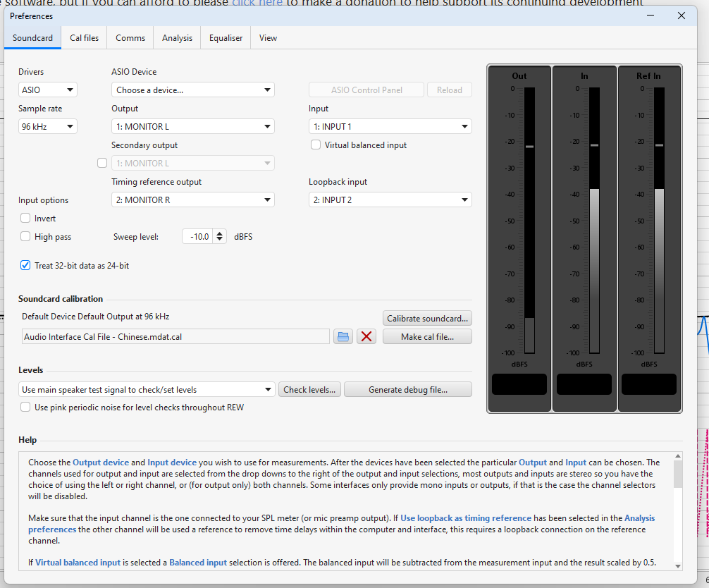Increase sweep level spinner up arrow

pyautogui.click(x=220, y=233)
